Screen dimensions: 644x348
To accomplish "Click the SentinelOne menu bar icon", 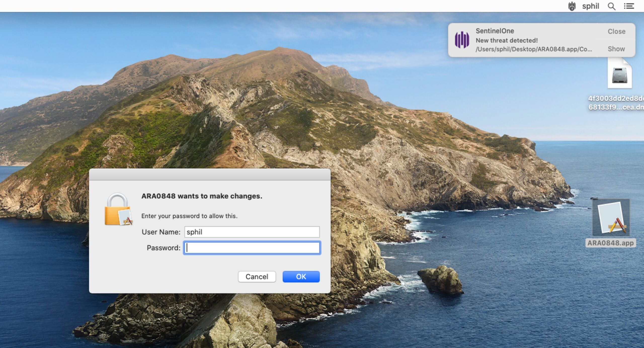I will point(572,6).
